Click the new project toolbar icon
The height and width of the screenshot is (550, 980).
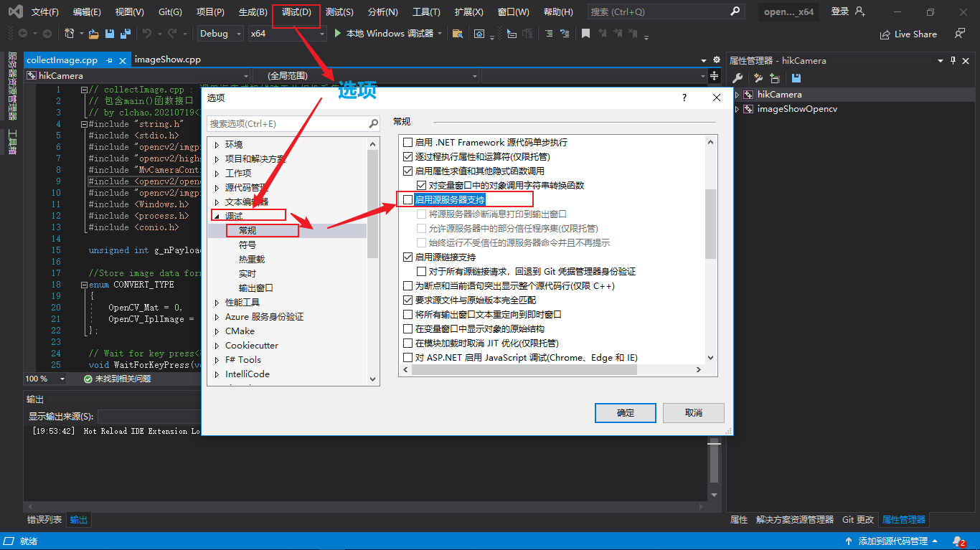pos(69,34)
